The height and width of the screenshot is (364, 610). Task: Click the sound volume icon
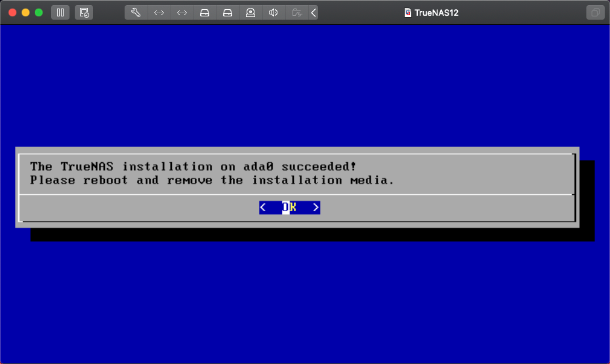pyautogui.click(x=274, y=12)
